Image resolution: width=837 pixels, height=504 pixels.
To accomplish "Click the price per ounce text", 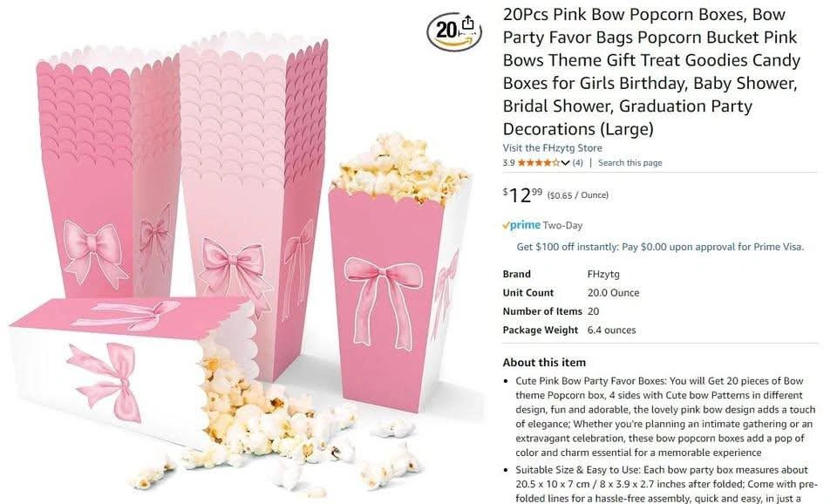I will point(577,195).
